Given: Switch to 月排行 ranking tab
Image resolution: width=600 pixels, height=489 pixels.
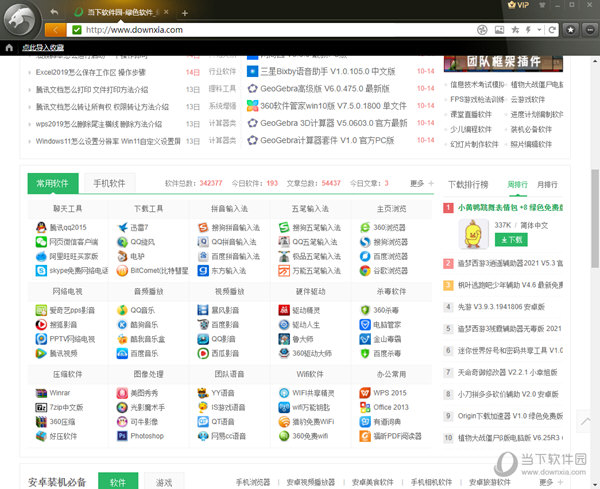Looking at the screenshot, I should [547, 184].
